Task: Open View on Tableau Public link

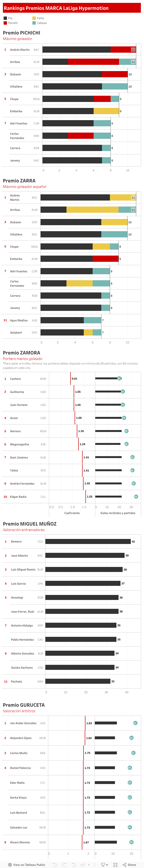Action: (29, 865)
